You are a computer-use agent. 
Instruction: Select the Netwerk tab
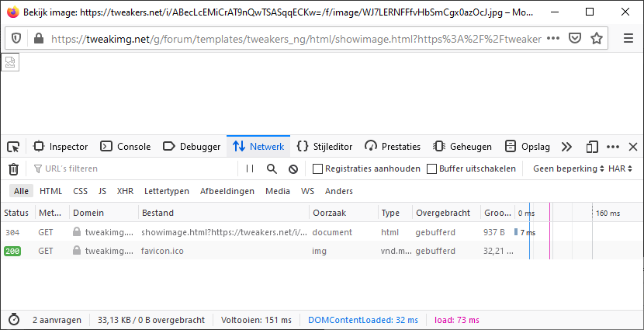coord(258,147)
